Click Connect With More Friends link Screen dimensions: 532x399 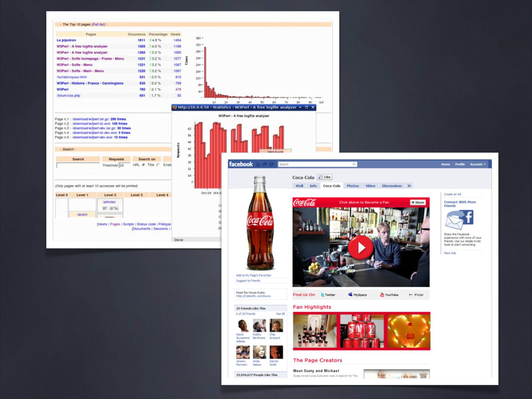[x=460, y=204]
